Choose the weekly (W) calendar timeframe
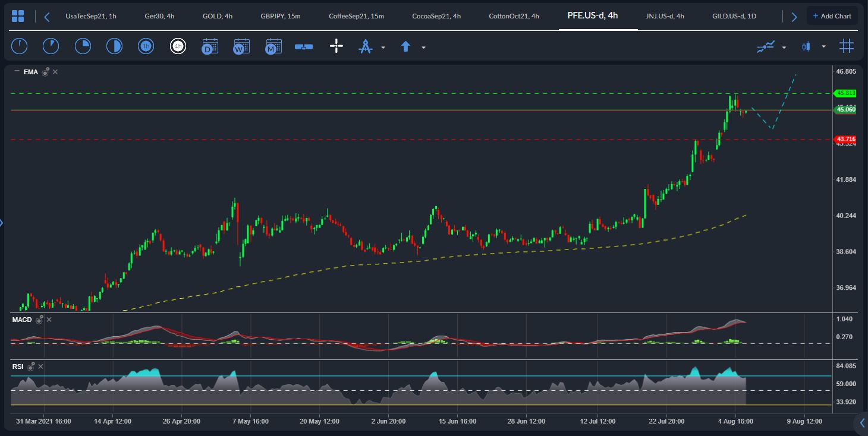The height and width of the screenshot is (436, 868). click(241, 46)
